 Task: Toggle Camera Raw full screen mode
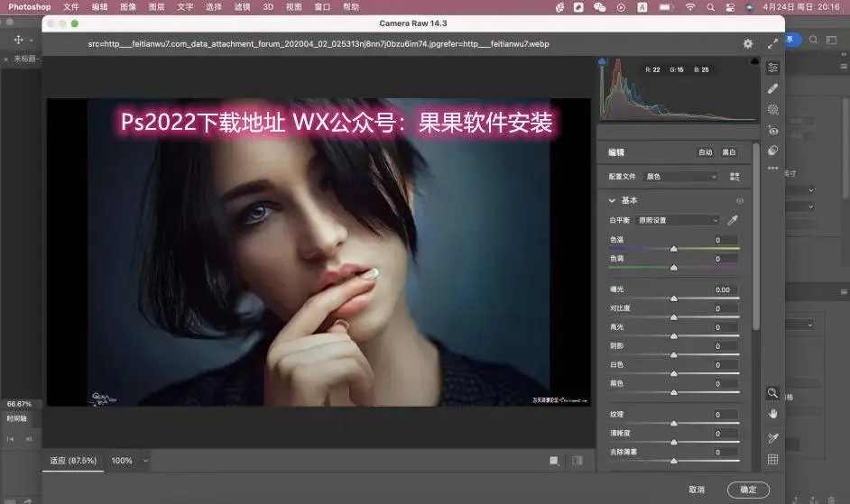(773, 44)
